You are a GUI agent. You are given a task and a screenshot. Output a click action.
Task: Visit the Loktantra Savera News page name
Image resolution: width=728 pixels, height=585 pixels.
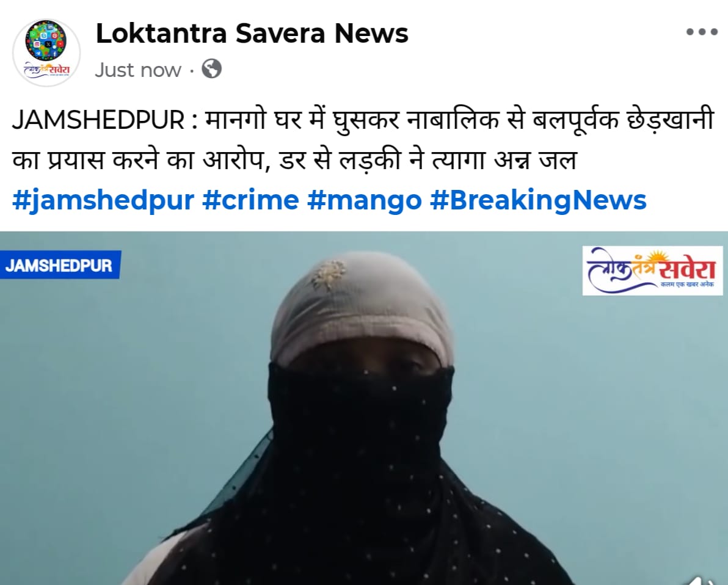252,34
